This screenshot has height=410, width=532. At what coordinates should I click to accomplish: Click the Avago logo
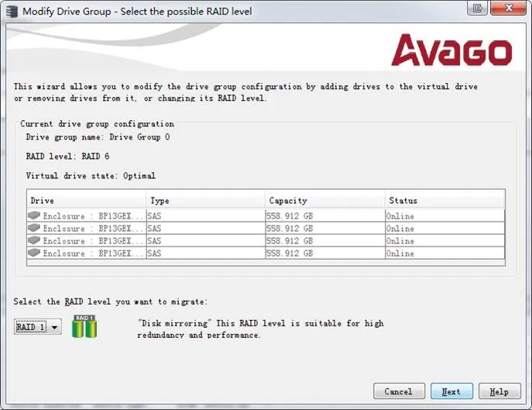[451, 50]
